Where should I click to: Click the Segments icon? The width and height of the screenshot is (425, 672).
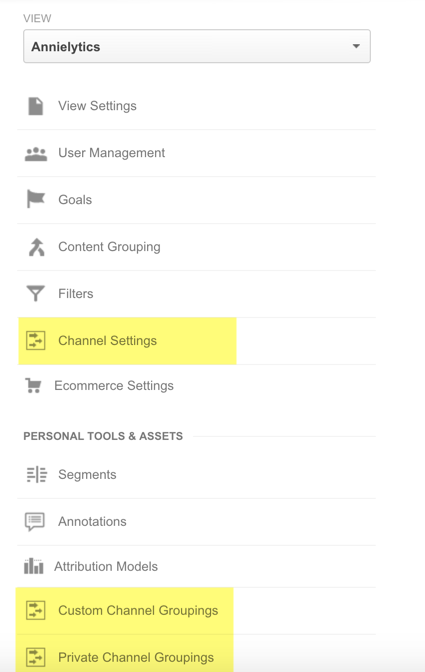[36, 474]
